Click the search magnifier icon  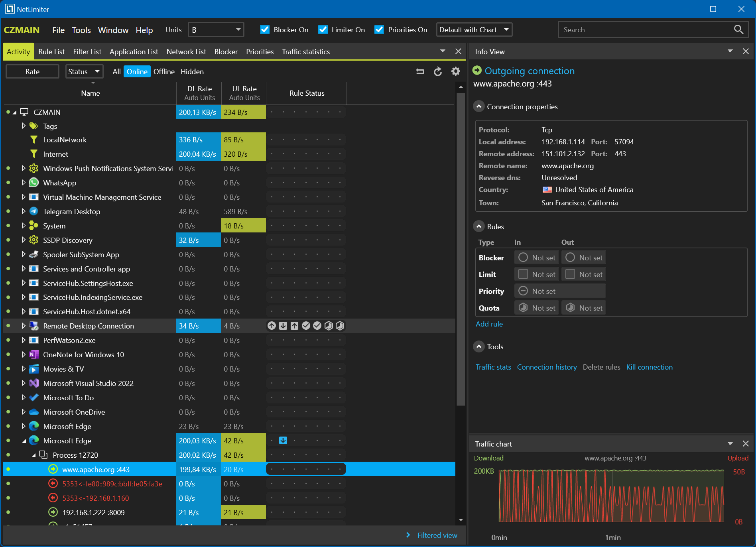coord(738,30)
